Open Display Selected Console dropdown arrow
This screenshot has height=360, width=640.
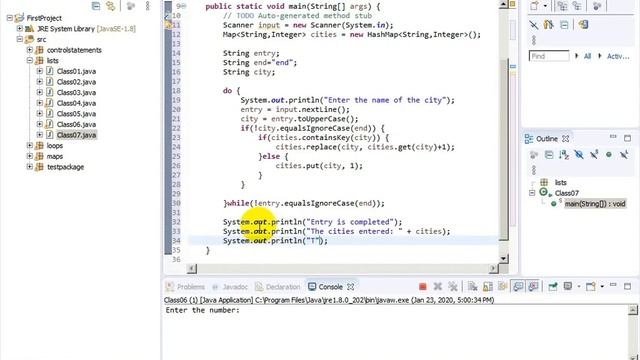click(579, 287)
